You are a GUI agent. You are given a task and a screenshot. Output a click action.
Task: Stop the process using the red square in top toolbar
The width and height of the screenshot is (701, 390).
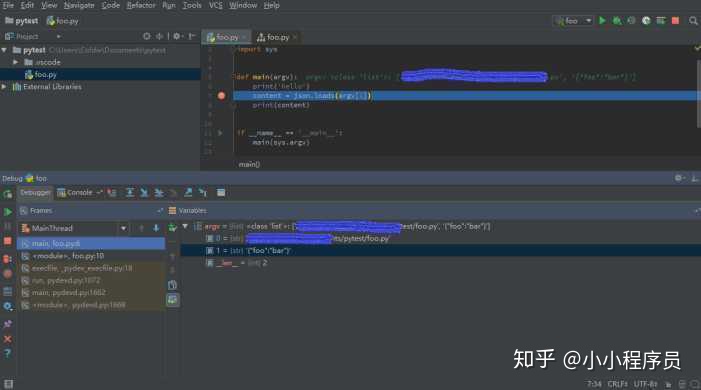(x=676, y=21)
